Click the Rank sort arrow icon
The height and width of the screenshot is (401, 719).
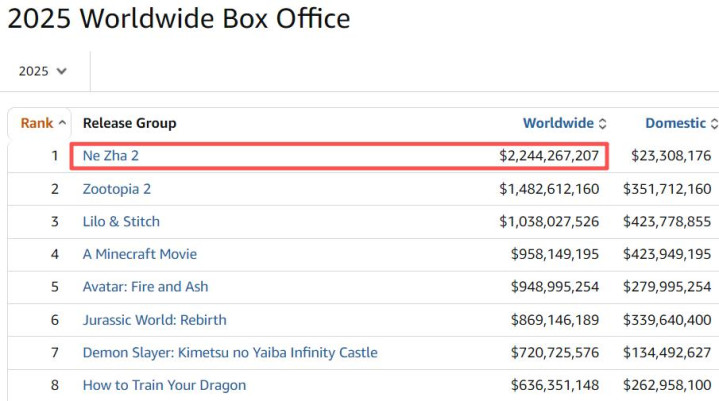point(62,123)
